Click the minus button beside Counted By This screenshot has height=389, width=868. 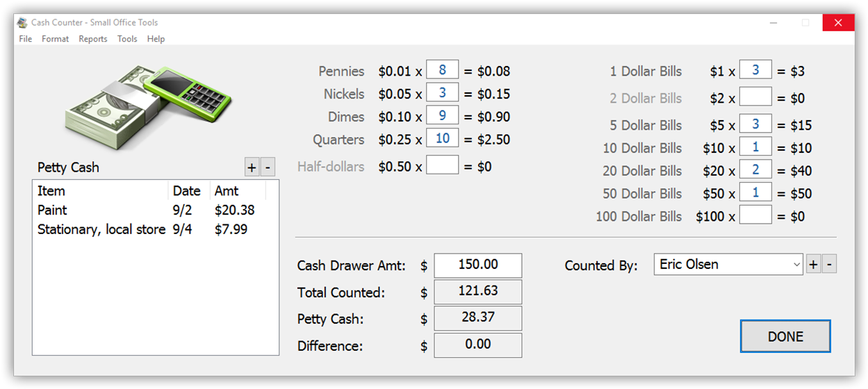tap(829, 265)
